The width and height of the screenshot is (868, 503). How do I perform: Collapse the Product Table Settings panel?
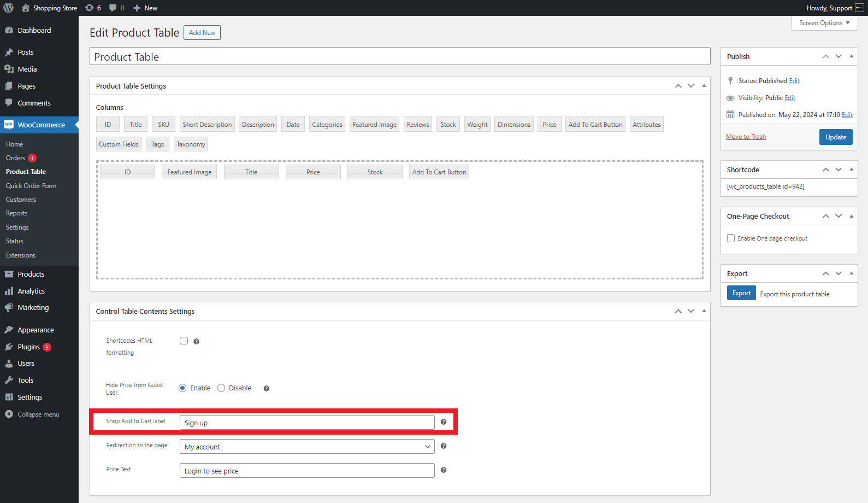704,86
